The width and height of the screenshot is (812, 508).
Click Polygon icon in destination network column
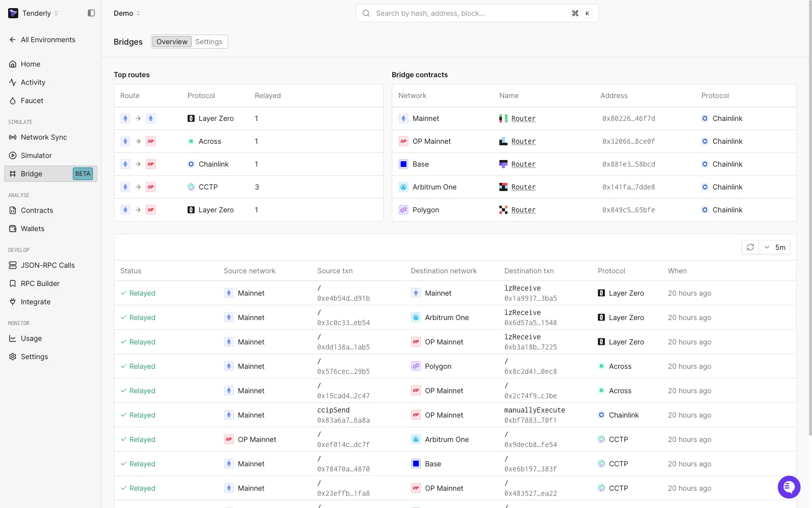(416, 366)
